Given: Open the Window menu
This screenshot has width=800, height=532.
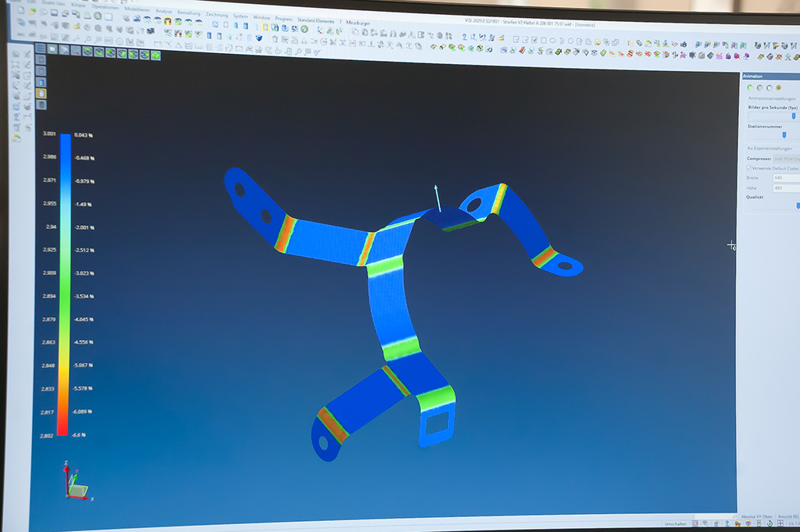Looking at the screenshot, I should (x=261, y=17).
